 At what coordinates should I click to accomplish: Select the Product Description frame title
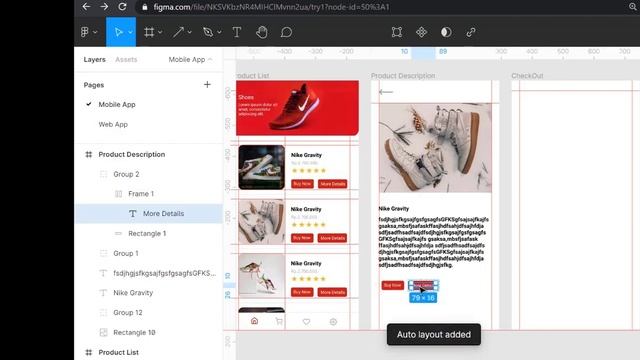[403, 76]
